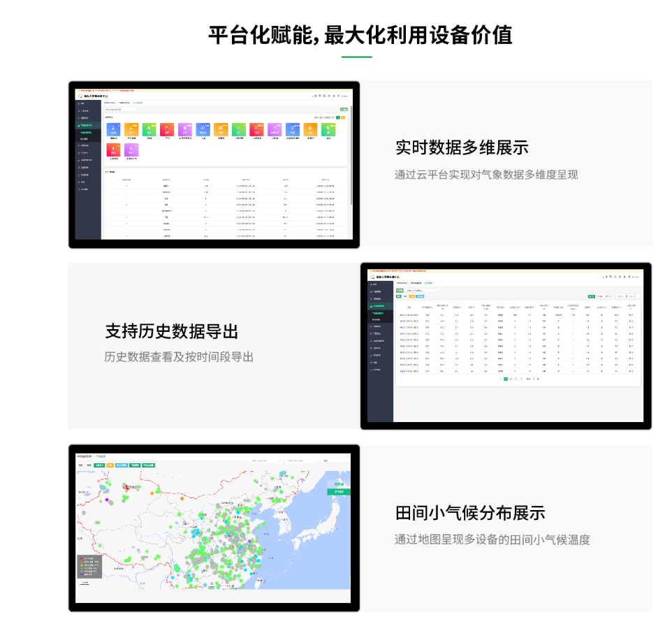The image size is (672, 631).
Task: Toggle the orange filter tag above the map
Action: pos(110,465)
